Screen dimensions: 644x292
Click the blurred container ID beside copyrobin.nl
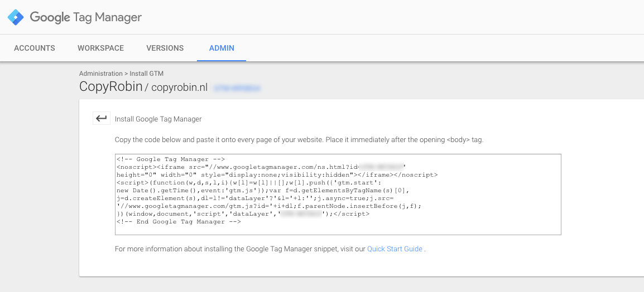[x=237, y=87]
